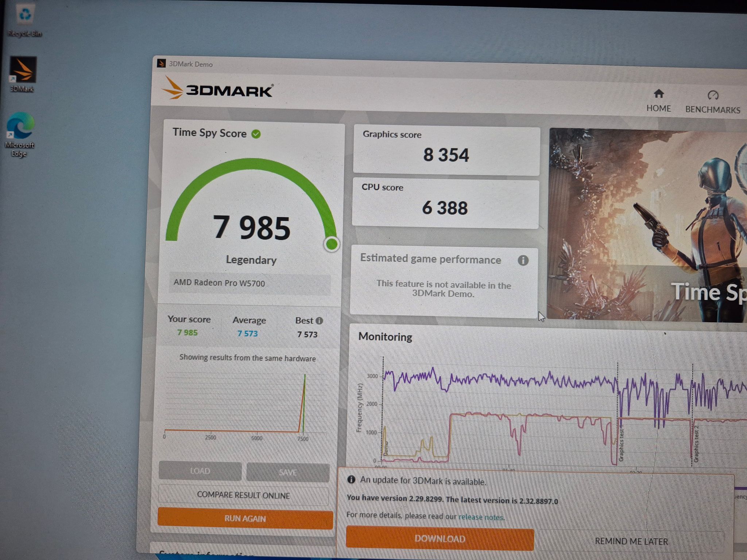This screenshot has width=747, height=560.
Task: Click the green end knob on the score gauge
Action: 332,244
